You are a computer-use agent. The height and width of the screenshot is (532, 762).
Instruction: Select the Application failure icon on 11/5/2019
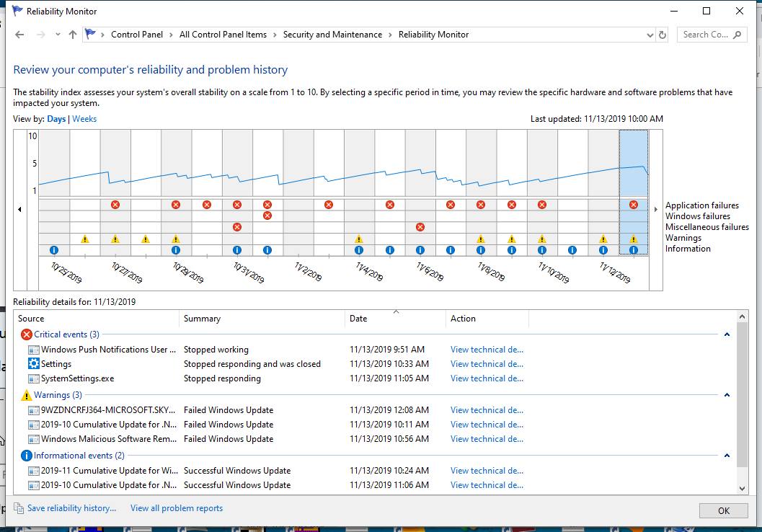pyautogui.click(x=390, y=205)
